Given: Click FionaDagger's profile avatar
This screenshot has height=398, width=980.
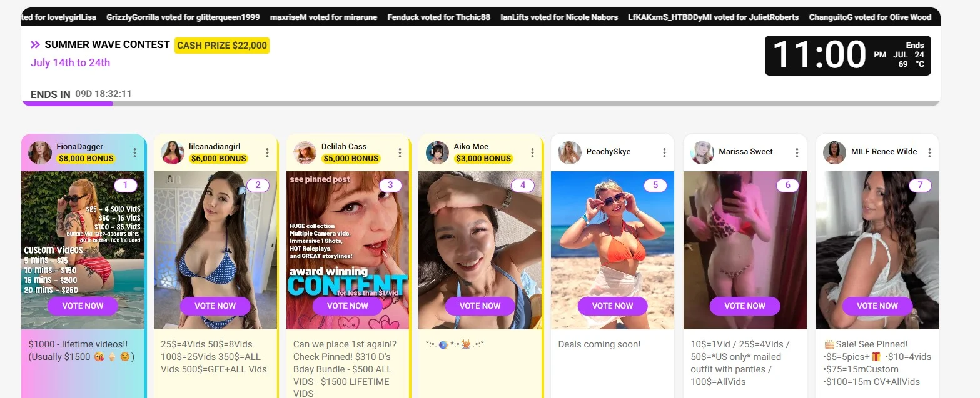Looking at the screenshot, I should tap(40, 152).
